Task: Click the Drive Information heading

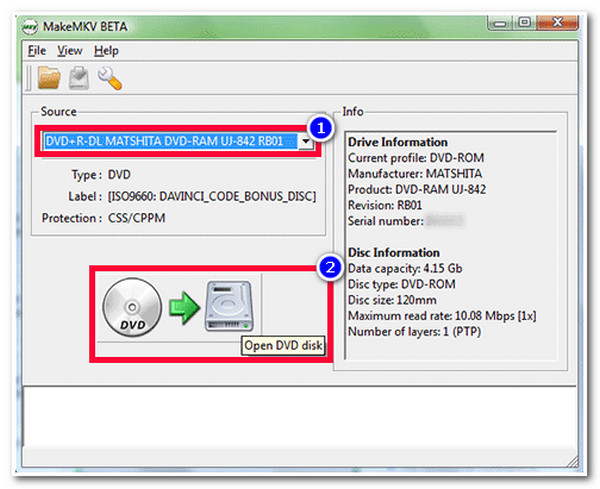Action: (x=398, y=142)
